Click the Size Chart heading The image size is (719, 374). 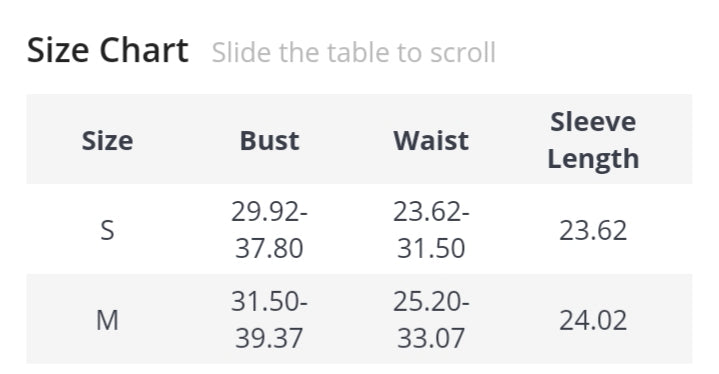[108, 50]
